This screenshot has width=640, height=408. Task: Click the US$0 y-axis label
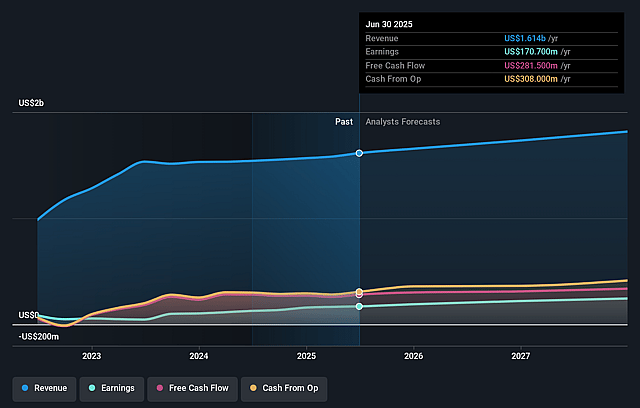pyautogui.click(x=29, y=315)
